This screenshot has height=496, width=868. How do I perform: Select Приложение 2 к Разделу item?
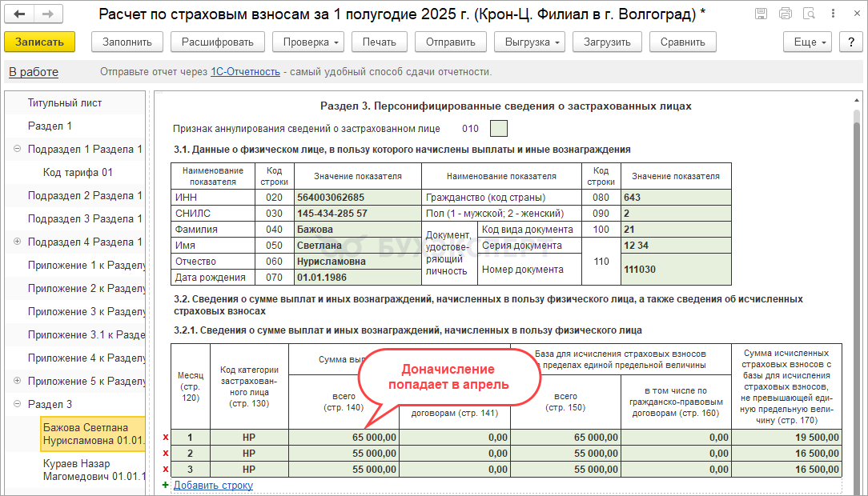click(86, 289)
